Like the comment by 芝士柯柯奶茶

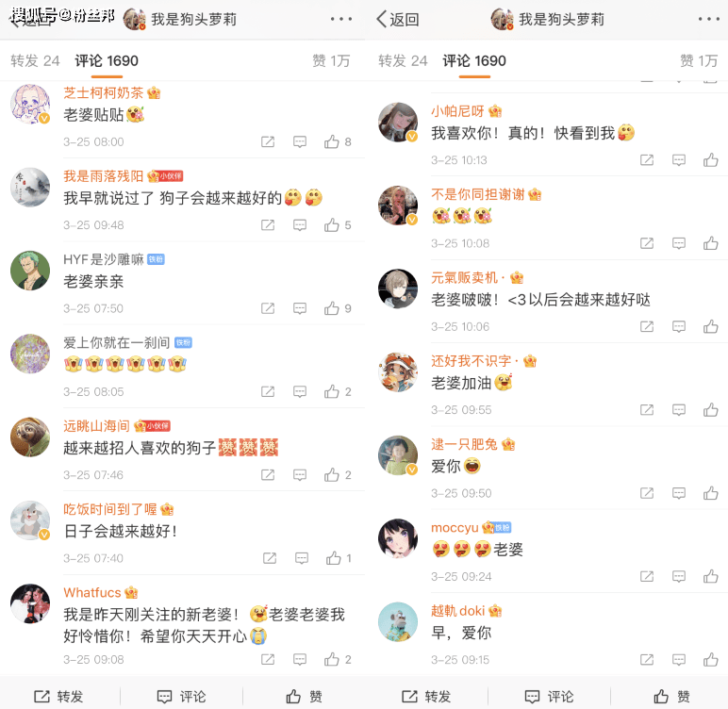pyautogui.click(x=337, y=141)
